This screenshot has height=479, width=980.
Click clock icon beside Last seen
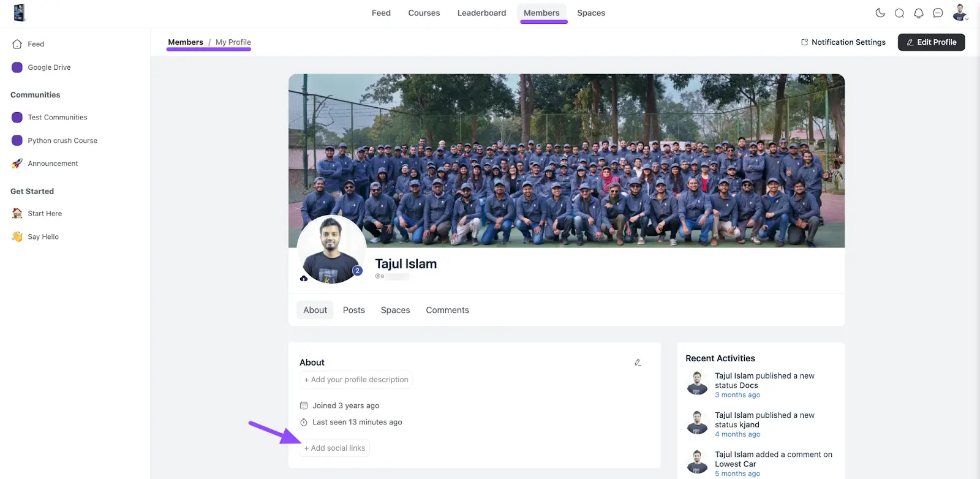point(304,422)
